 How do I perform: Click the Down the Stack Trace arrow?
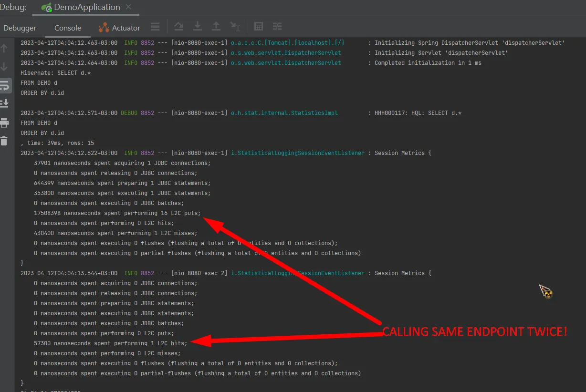[x=4, y=67]
